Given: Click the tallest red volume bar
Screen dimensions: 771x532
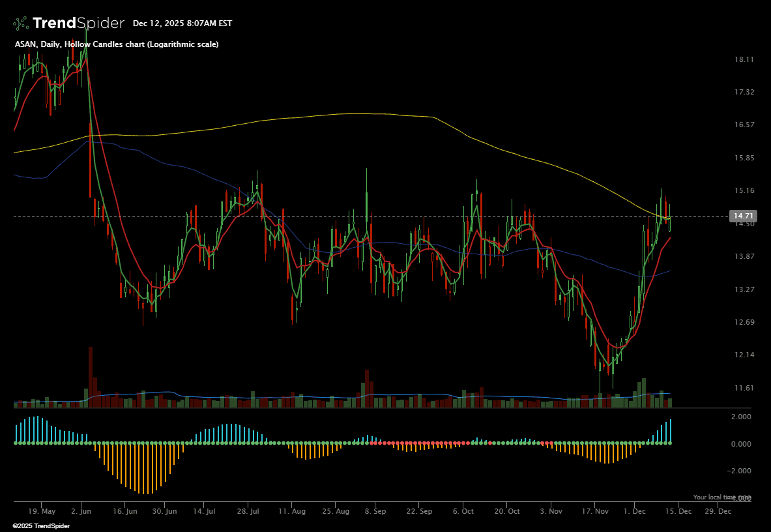Looking at the screenshot, I should [x=91, y=377].
